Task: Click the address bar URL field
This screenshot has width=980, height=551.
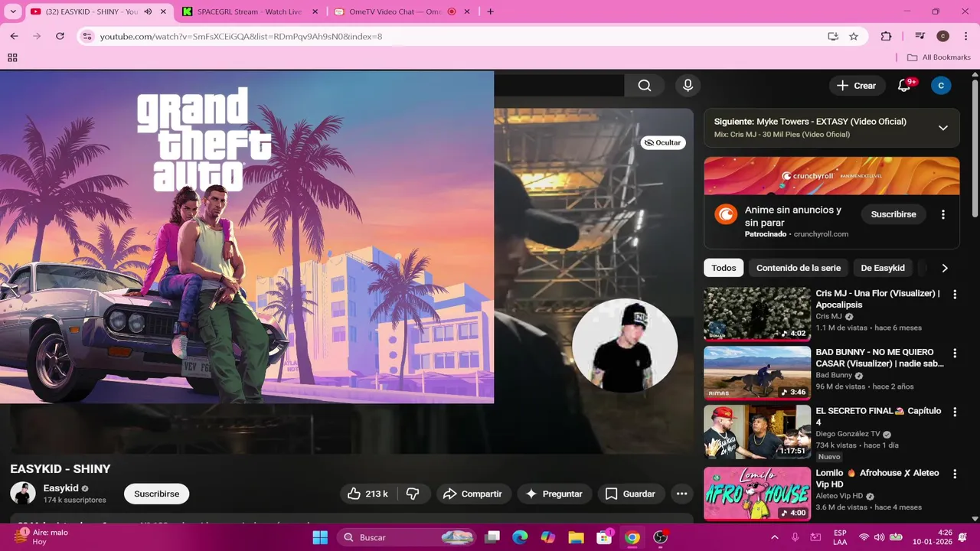Action: [459, 36]
